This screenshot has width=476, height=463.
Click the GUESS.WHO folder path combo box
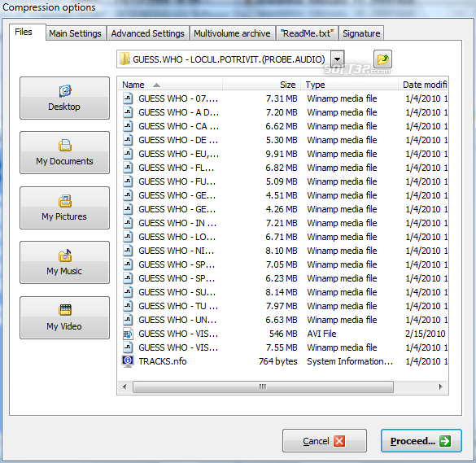[230, 59]
